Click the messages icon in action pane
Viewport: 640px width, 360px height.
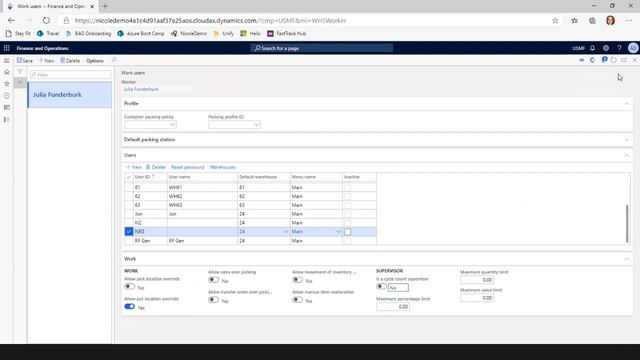pyautogui.click(x=604, y=60)
